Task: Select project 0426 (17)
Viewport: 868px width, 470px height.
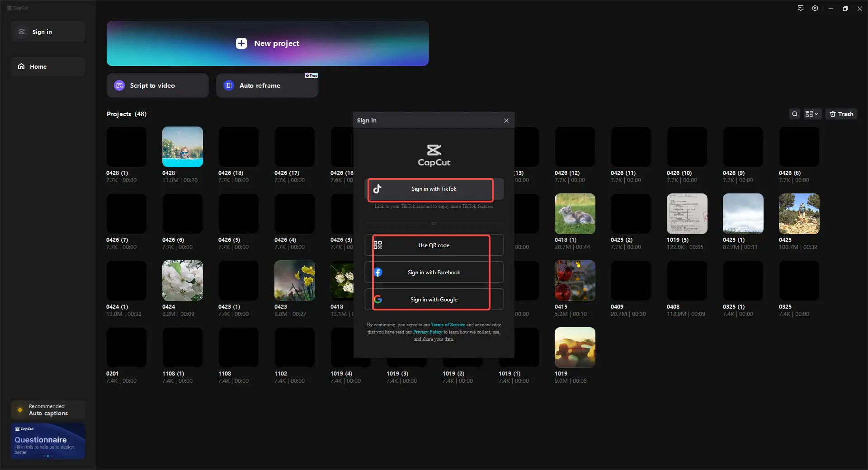Action: coord(295,147)
